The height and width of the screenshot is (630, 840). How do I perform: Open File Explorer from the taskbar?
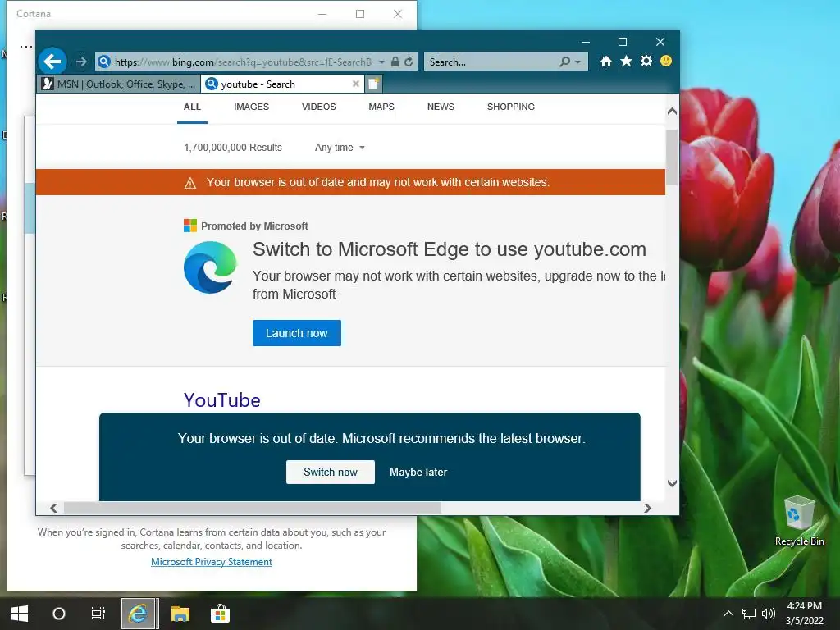tap(180, 614)
